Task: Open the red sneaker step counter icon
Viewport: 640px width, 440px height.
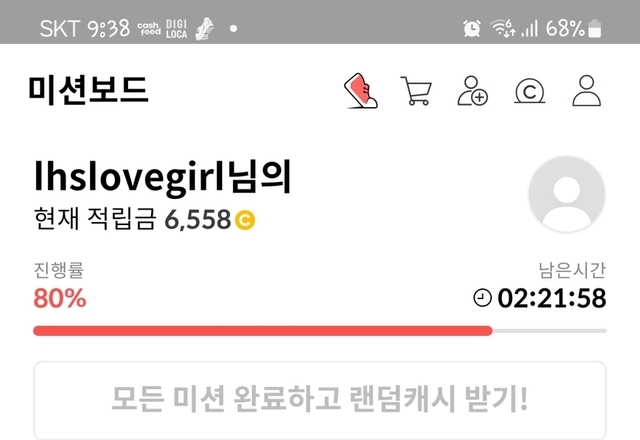Action: pyautogui.click(x=361, y=91)
